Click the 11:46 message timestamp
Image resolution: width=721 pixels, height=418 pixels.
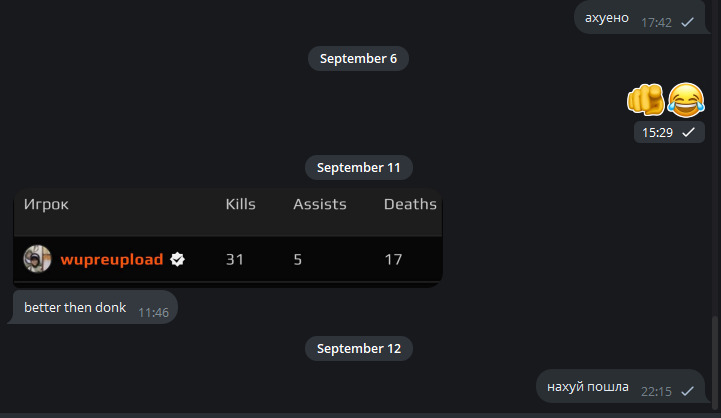(153, 312)
